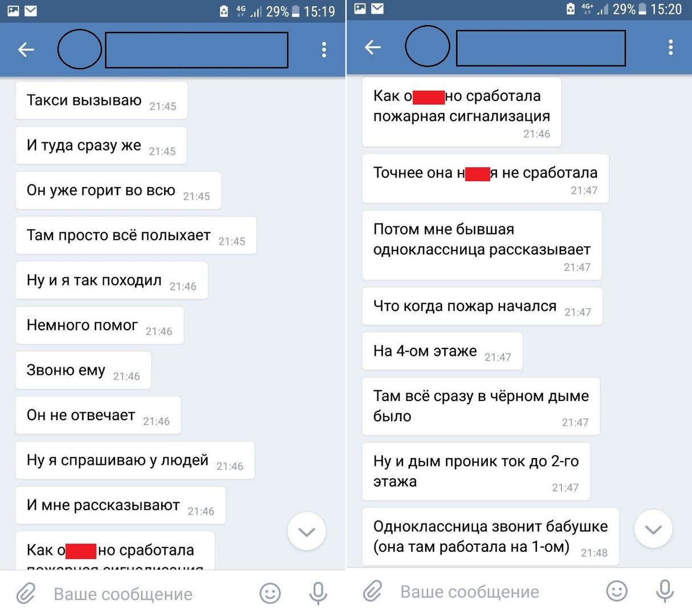This screenshot has height=616, width=692.
Task: Tap microphone voice message icon in right chat
Action: click(665, 591)
